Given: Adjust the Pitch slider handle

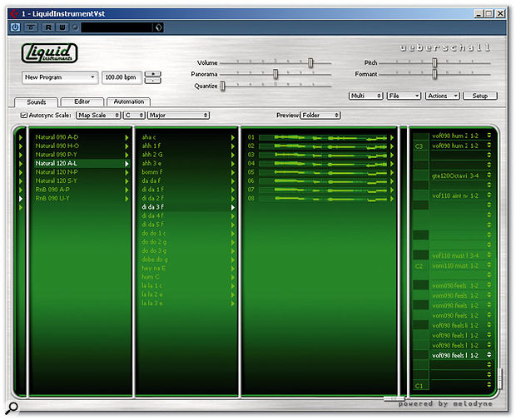Looking at the screenshot, I should click(x=434, y=62).
